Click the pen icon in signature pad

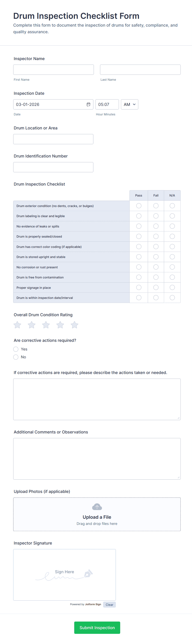coord(88,573)
